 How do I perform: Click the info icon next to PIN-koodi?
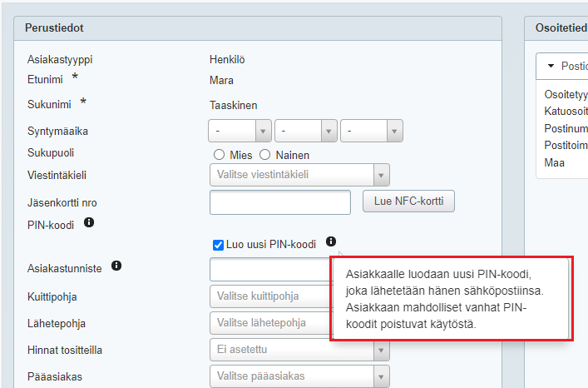coord(89,223)
